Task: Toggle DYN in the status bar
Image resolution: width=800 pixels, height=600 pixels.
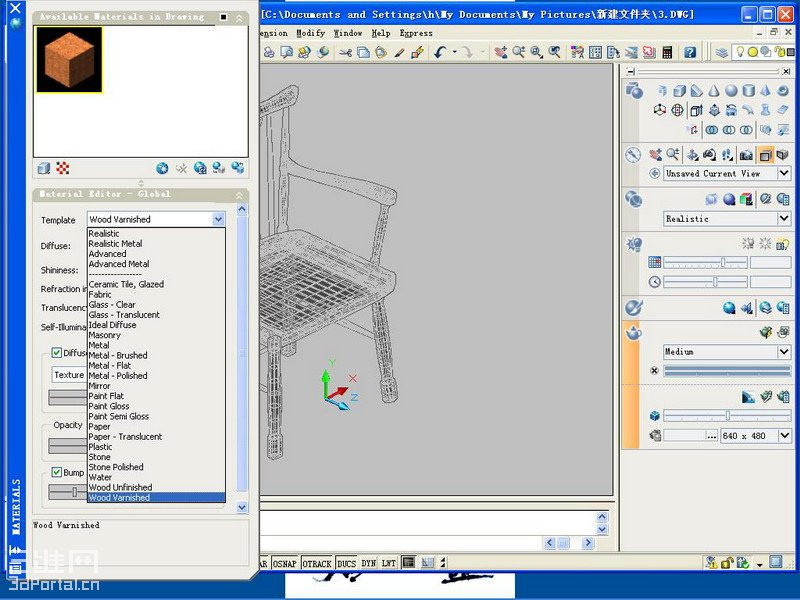Action: [x=368, y=563]
